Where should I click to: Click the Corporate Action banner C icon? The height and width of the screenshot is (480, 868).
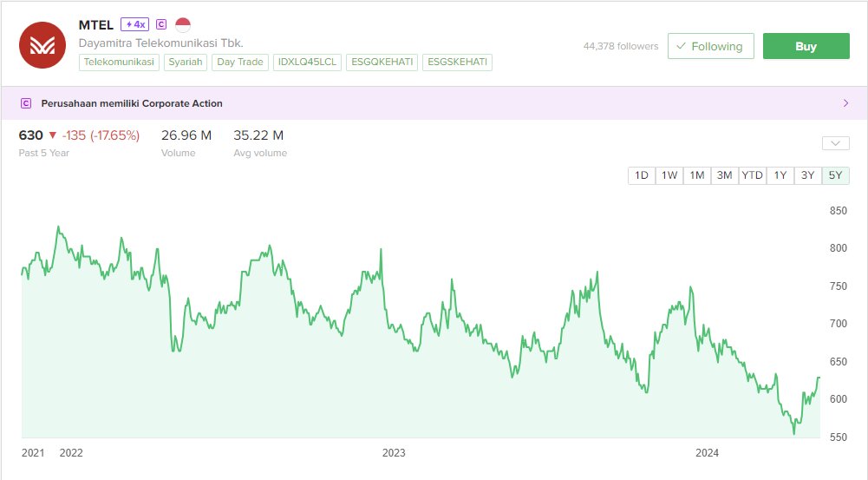click(x=26, y=103)
